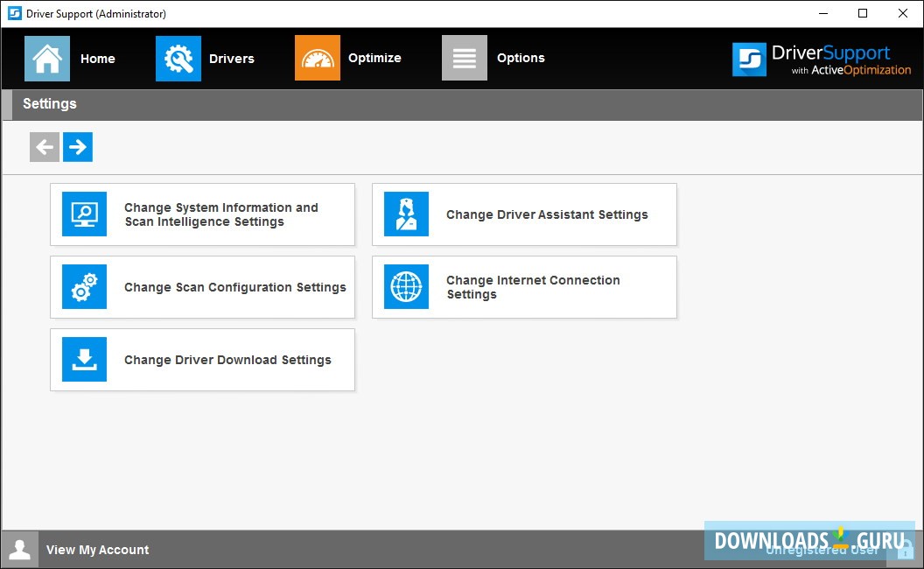Click the System Information monitor-search icon
Screen dimensions: 924x569
coord(84,214)
